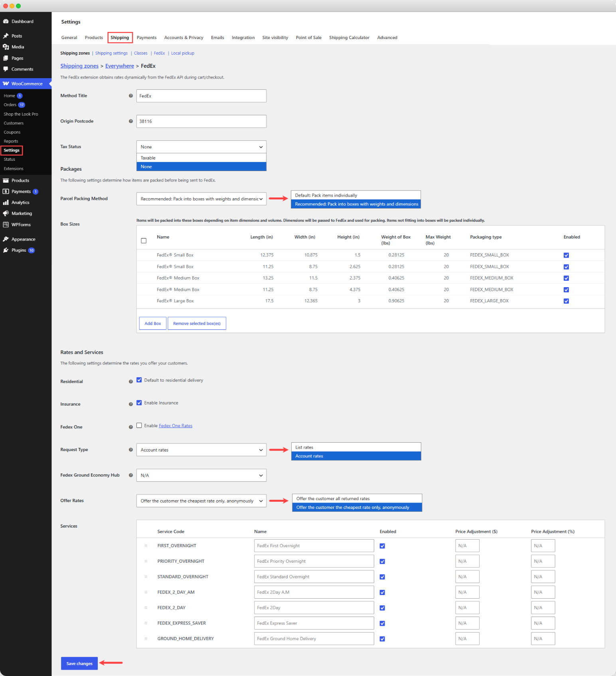
Task: Choose None option in Tax Status list
Action: click(x=201, y=167)
